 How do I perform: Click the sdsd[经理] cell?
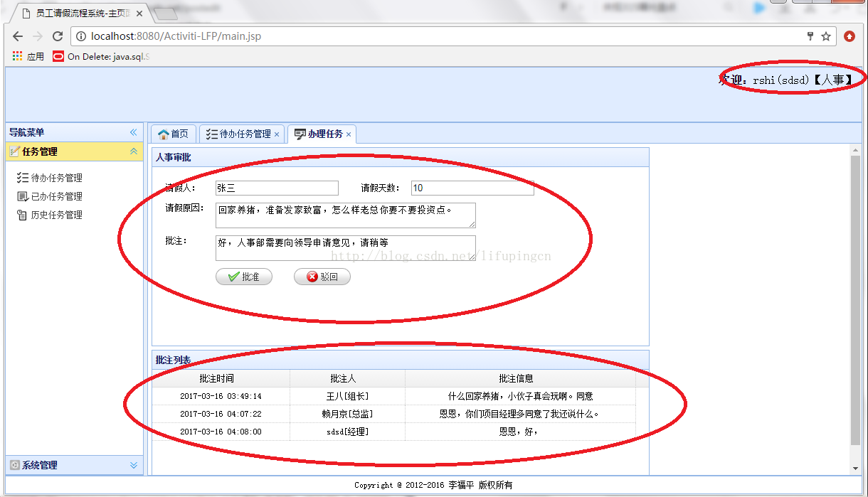point(347,432)
